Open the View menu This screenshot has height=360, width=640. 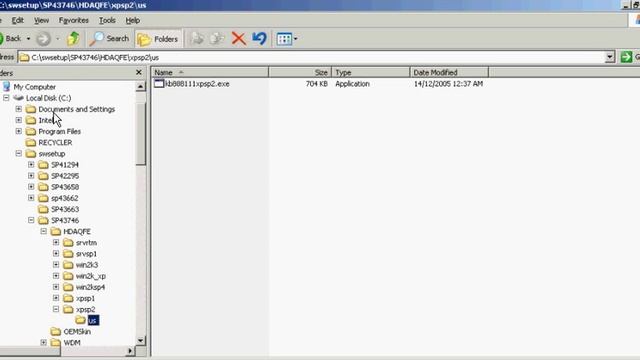click(x=41, y=20)
